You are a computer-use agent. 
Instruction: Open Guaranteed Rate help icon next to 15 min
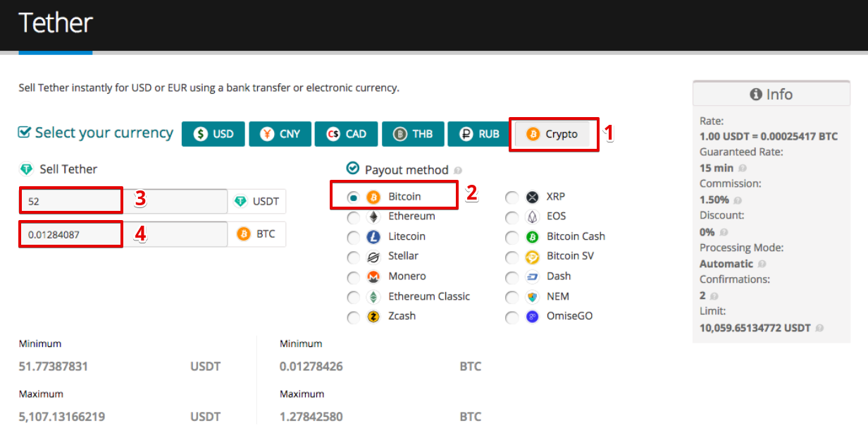(x=743, y=168)
